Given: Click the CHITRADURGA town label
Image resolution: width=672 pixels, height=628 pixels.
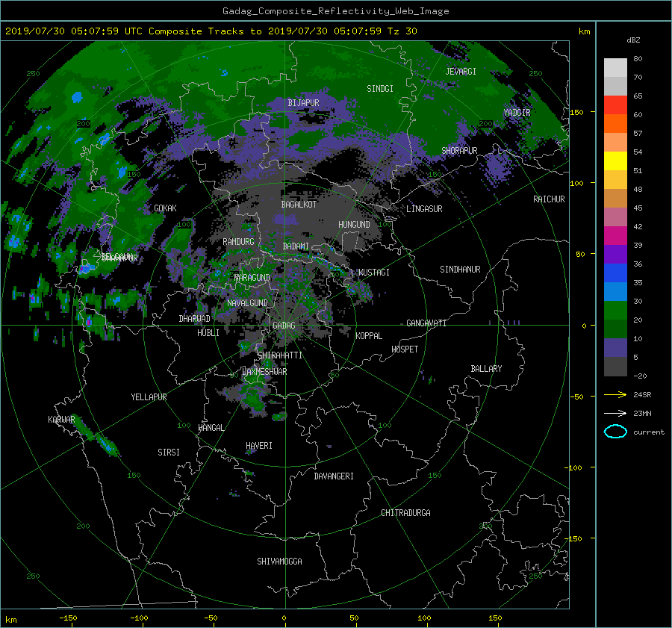Looking at the screenshot, I should tap(405, 513).
